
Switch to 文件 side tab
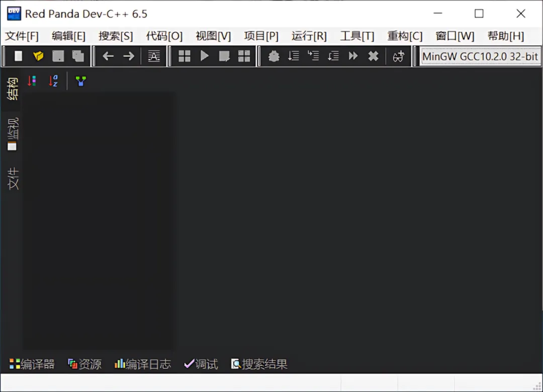13,179
